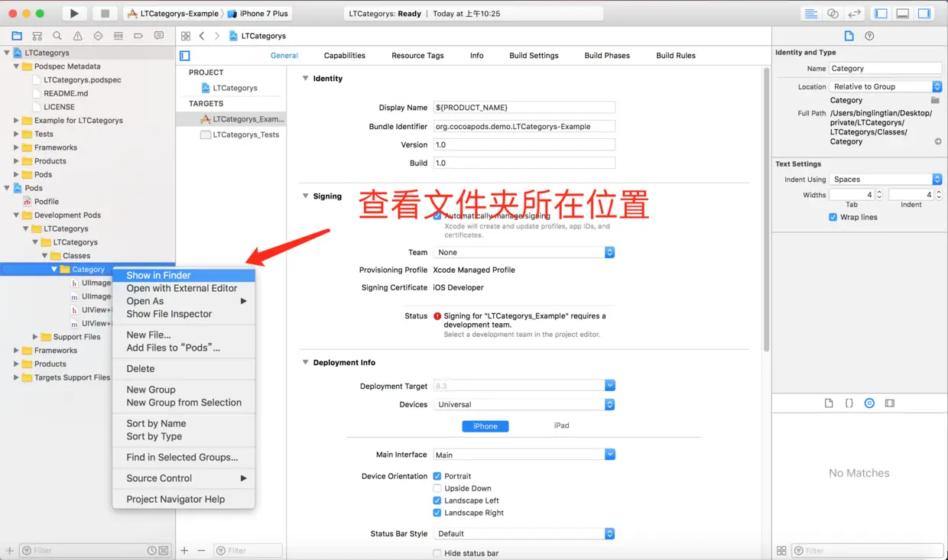Image resolution: width=948 pixels, height=560 pixels.
Task: Choose New Group from Selection
Action: click(x=183, y=403)
